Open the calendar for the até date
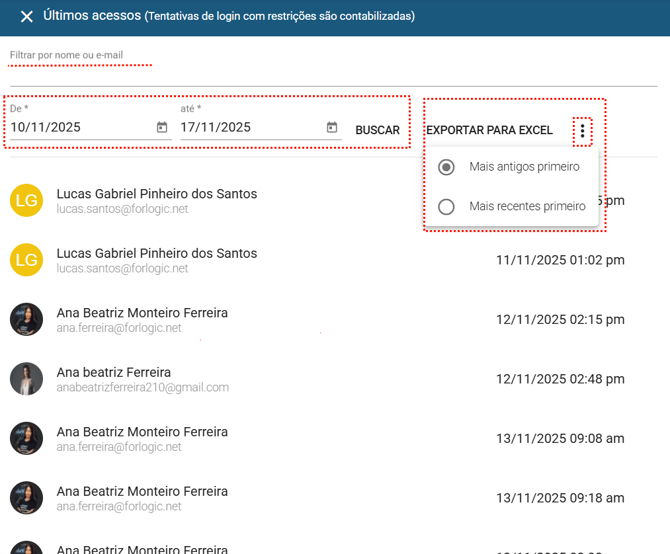 (332, 128)
